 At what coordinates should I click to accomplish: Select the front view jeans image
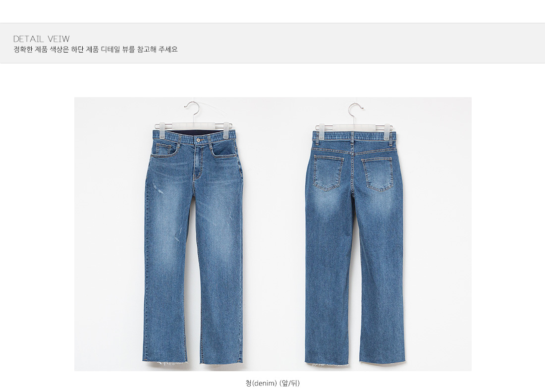coord(194,233)
